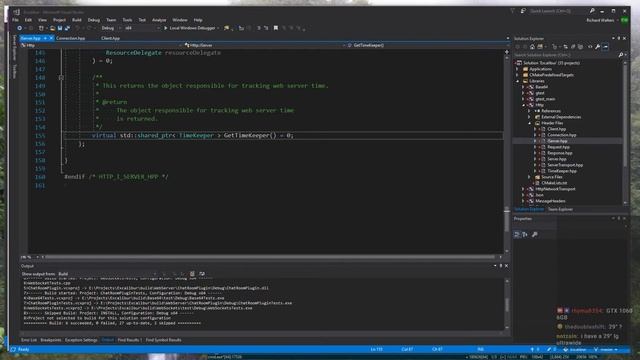Expand the CMakePredefinedTargets folder
The image size is (640, 360).
tap(518, 75)
